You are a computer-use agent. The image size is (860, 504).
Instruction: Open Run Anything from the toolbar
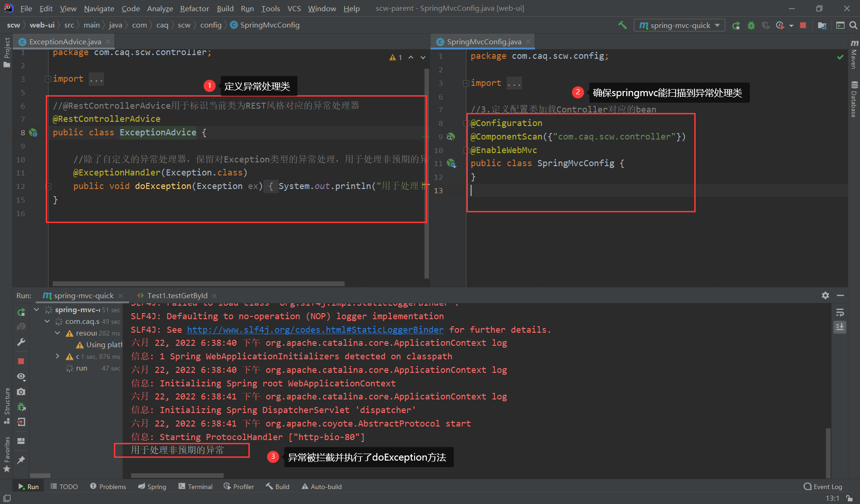point(840,25)
